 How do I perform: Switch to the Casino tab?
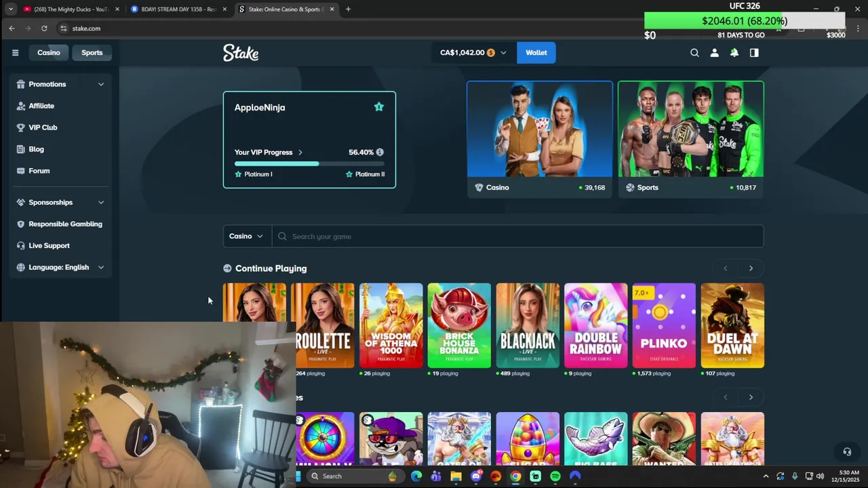(48, 52)
